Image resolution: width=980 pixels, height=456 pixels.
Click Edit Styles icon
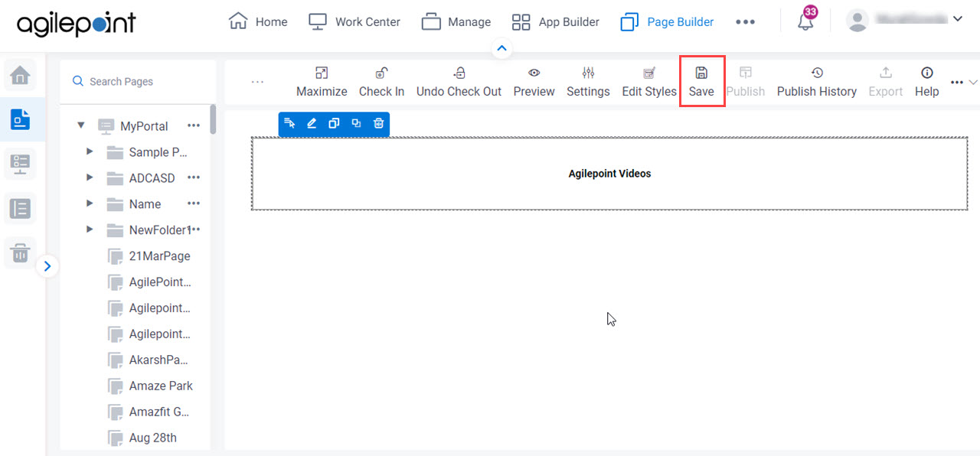(x=649, y=73)
